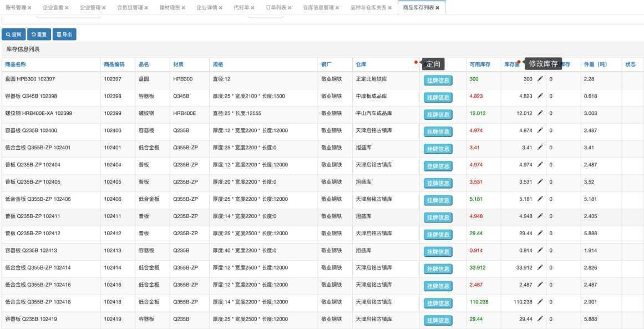Open the 企业详情 tab
Image resolution: width=644 pixels, height=329 pixels.
click(x=206, y=8)
